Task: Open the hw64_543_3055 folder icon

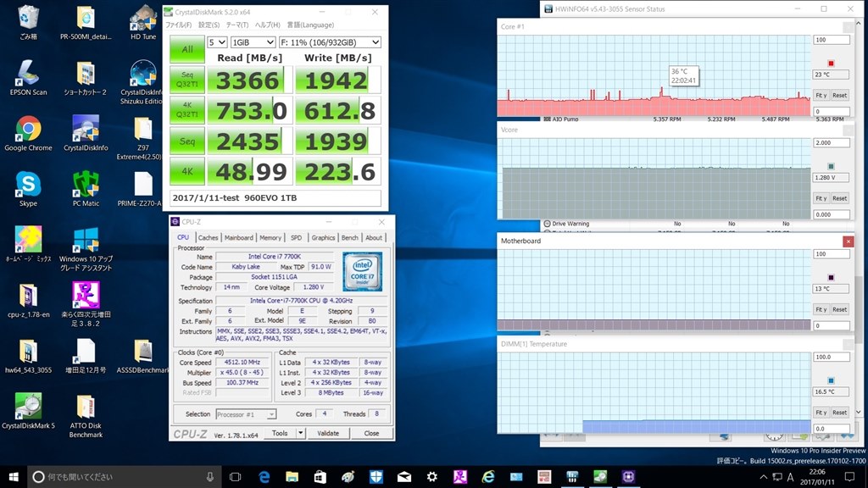Action: (28, 355)
